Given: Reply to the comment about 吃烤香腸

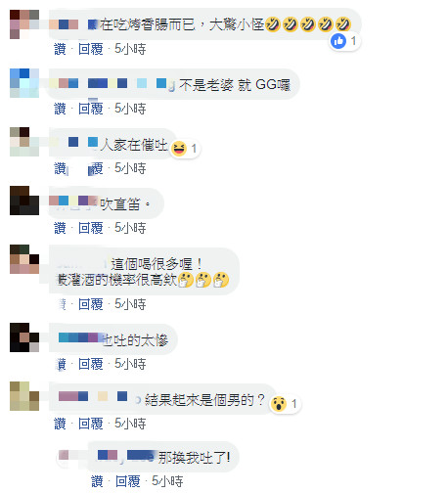Looking at the screenshot, I should (x=91, y=49).
